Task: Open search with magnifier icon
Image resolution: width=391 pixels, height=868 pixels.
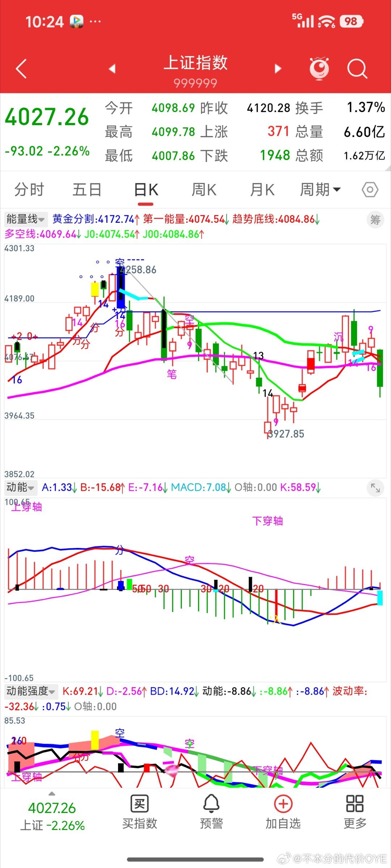Action: (357, 68)
